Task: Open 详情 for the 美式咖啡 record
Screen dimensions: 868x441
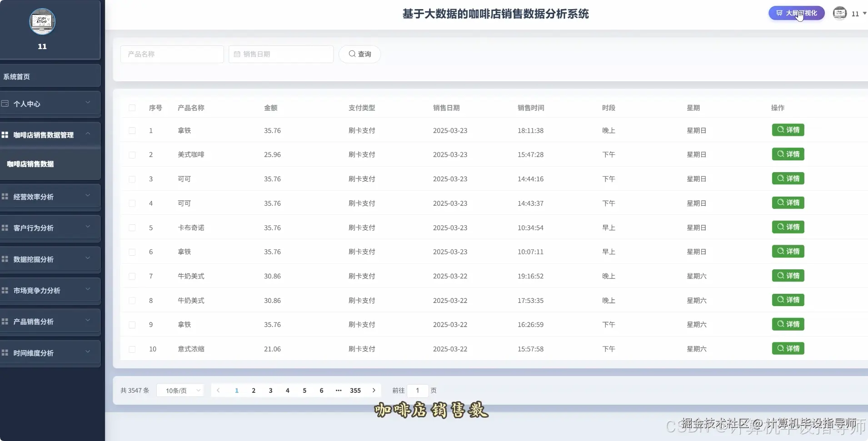Action: tap(788, 154)
